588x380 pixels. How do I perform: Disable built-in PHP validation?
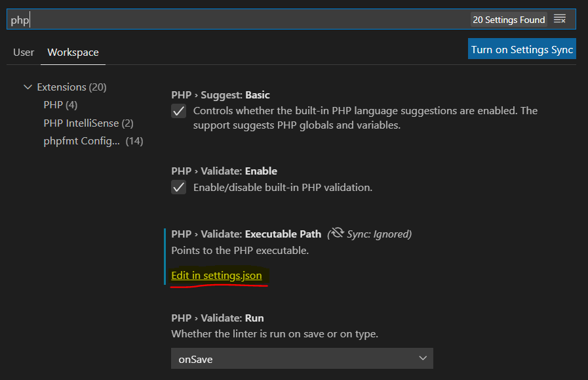click(178, 187)
